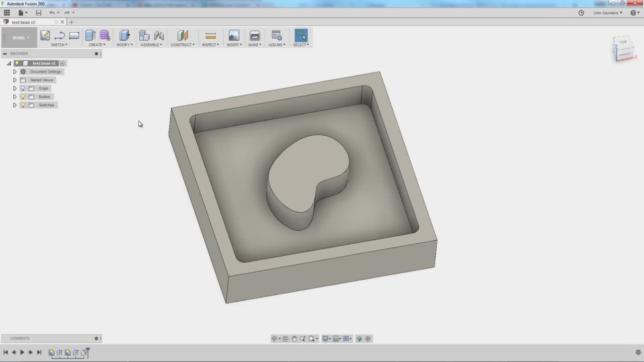Click the Make 3D print icon
Image resolution: width=644 pixels, height=362 pixels.
[x=255, y=35]
